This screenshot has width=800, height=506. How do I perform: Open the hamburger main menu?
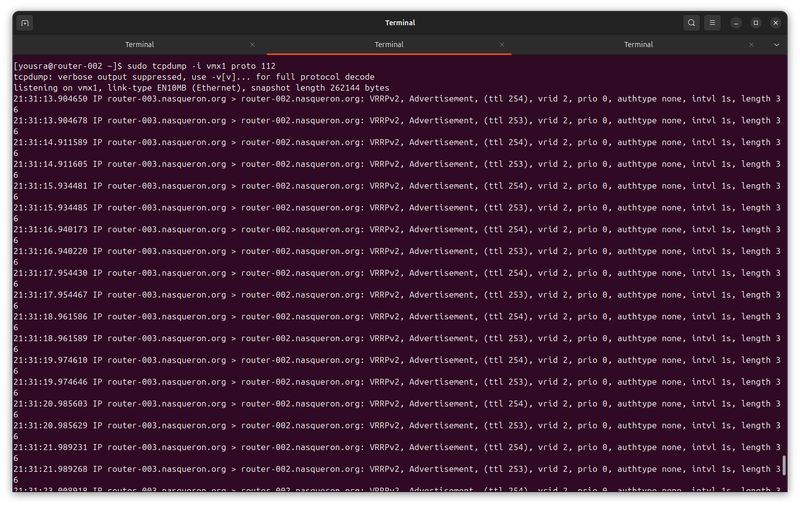point(713,23)
